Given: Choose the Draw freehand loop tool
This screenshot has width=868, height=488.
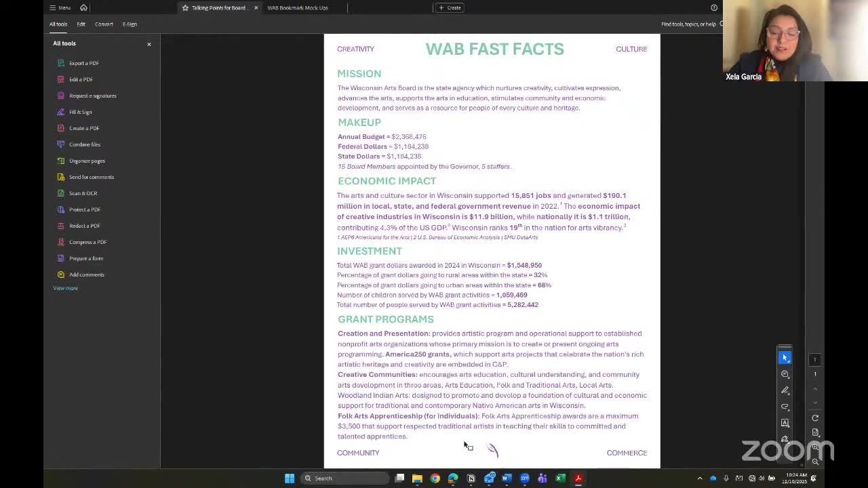Looking at the screenshot, I should pos(785,407).
